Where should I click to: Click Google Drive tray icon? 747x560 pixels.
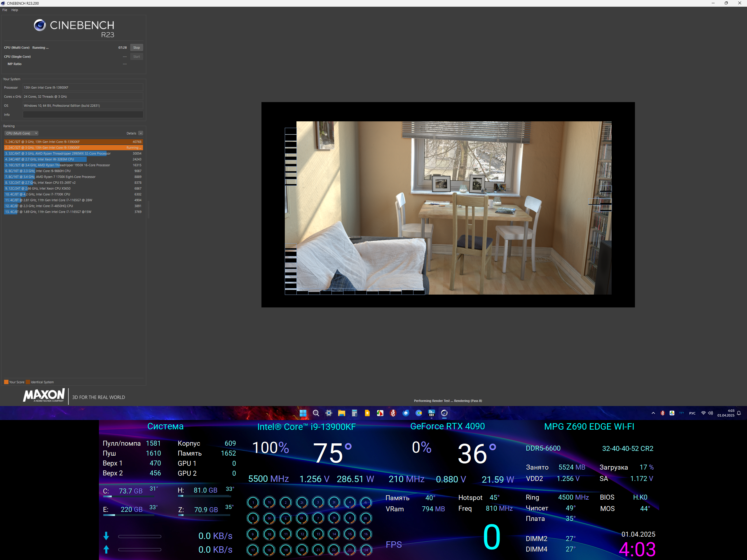[672, 413]
